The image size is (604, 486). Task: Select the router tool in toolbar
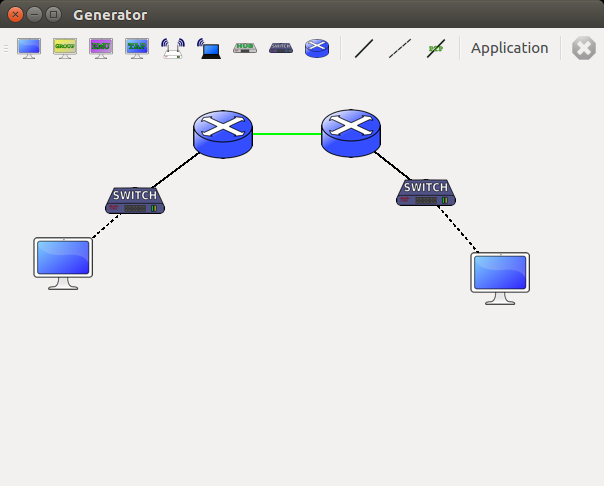317,48
